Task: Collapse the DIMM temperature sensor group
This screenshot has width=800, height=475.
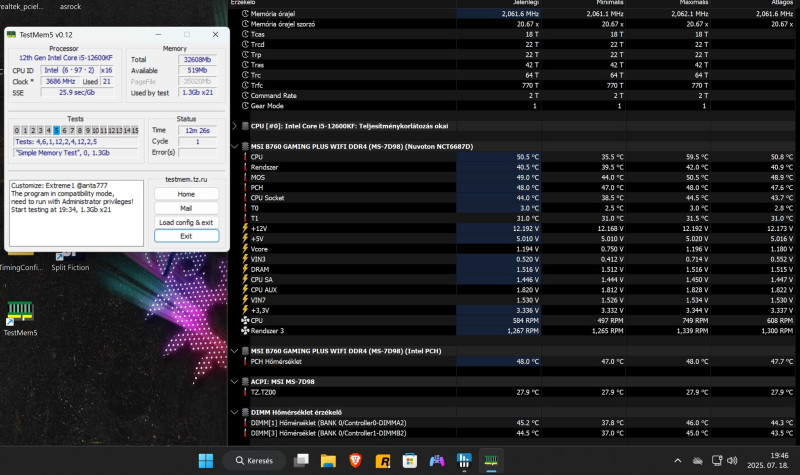Action: [235, 412]
